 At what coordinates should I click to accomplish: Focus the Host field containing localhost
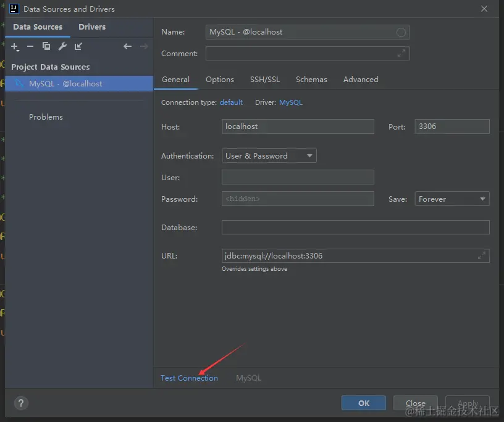(298, 126)
